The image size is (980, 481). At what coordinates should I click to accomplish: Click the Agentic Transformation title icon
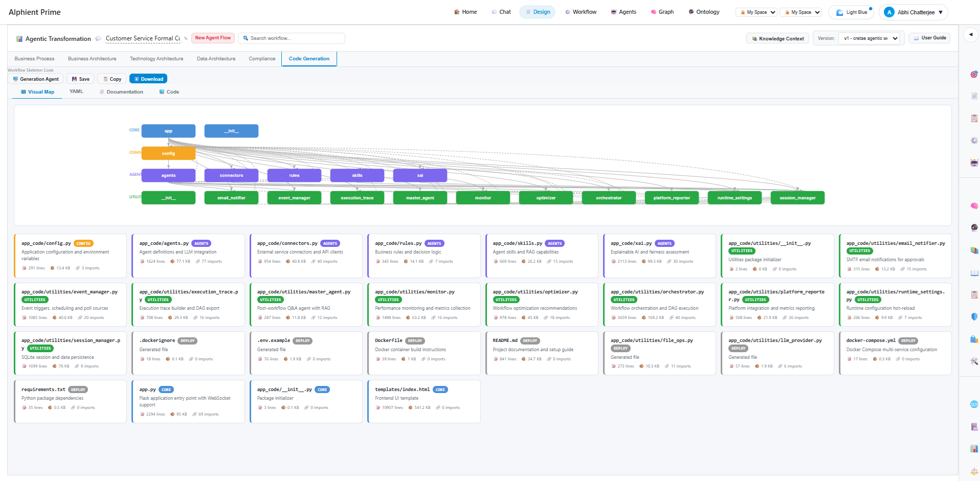[19, 39]
